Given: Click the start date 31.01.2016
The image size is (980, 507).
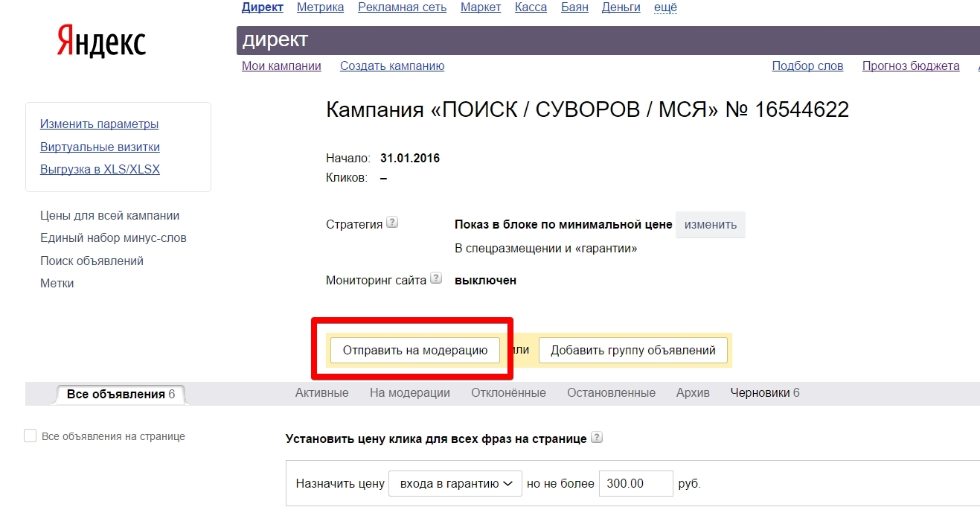Looking at the screenshot, I should pos(410,158).
